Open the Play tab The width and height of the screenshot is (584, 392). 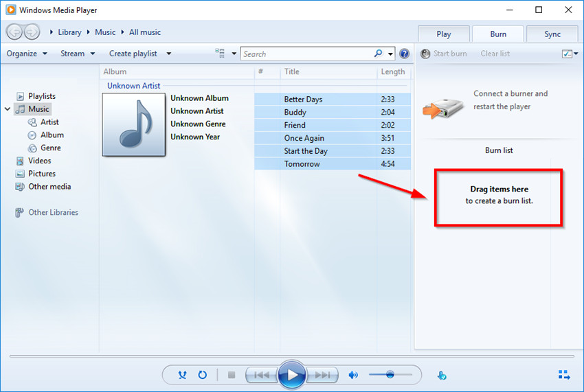(x=444, y=34)
